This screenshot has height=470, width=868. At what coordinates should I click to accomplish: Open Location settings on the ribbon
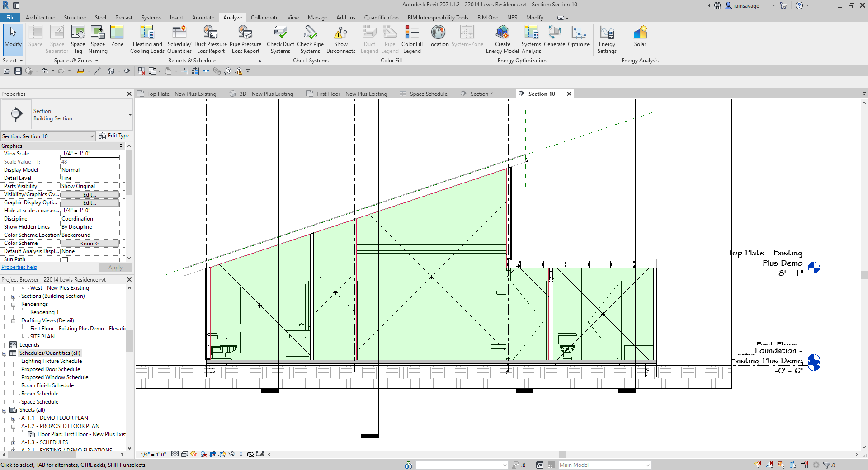(x=438, y=39)
